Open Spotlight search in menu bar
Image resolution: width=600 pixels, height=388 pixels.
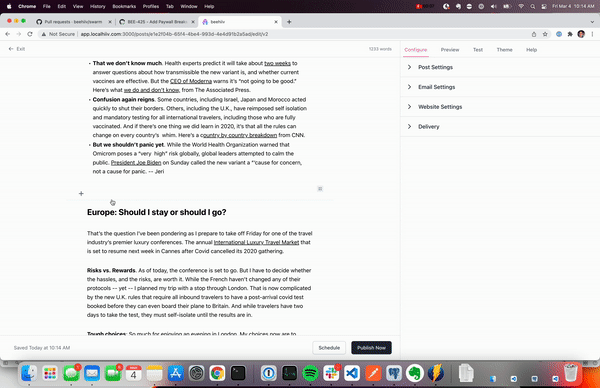pyautogui.click(x=532, y=6)
